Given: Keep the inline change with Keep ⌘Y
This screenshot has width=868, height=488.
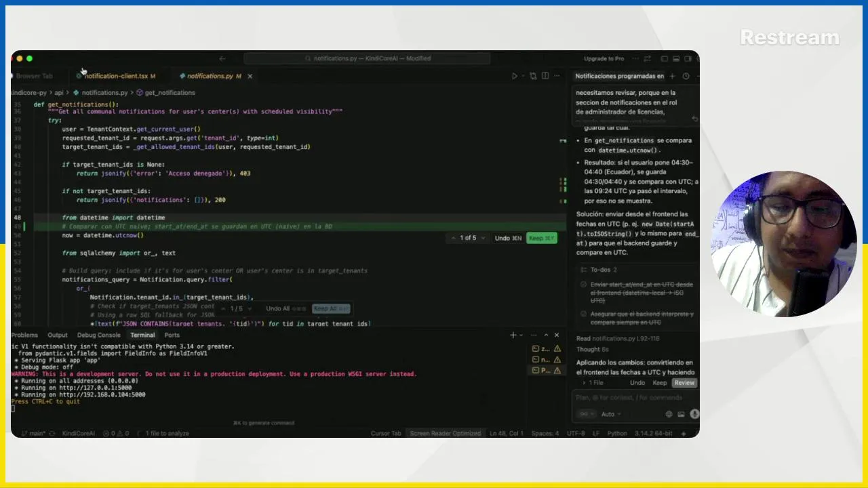Looking at the screenshot, I should 542,238.
